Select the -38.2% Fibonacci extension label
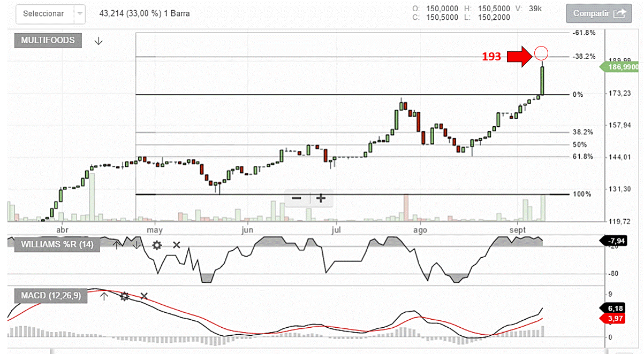Screen dimensions: 644x354 coord(584,56)
